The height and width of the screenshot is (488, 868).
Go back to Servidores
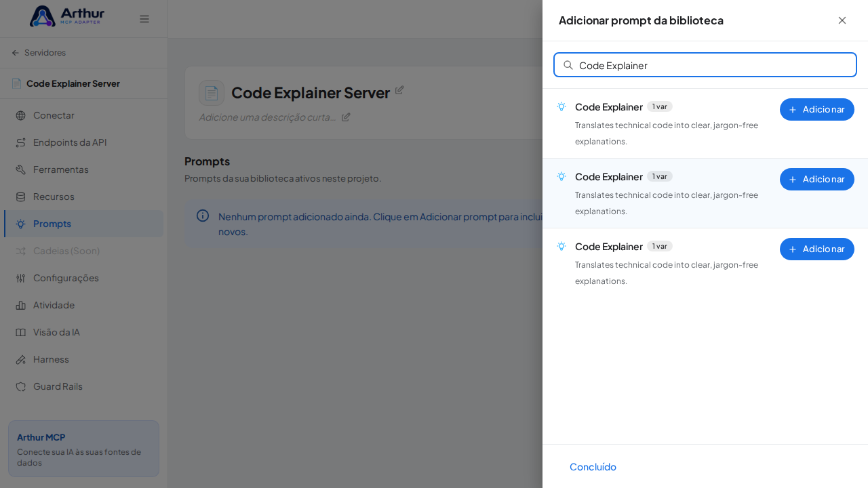[x=39, y=53]
